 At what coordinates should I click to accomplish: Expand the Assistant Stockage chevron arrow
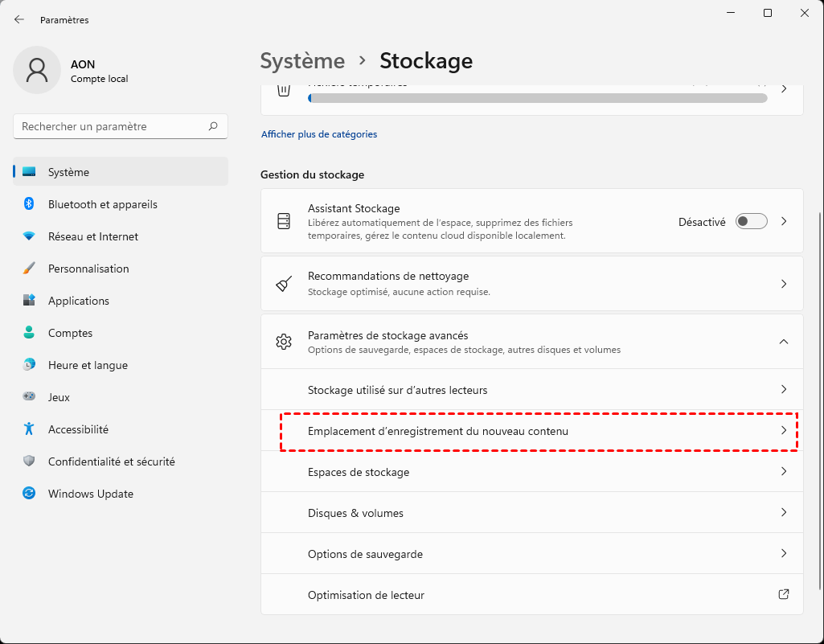click(x=784, y=221)
